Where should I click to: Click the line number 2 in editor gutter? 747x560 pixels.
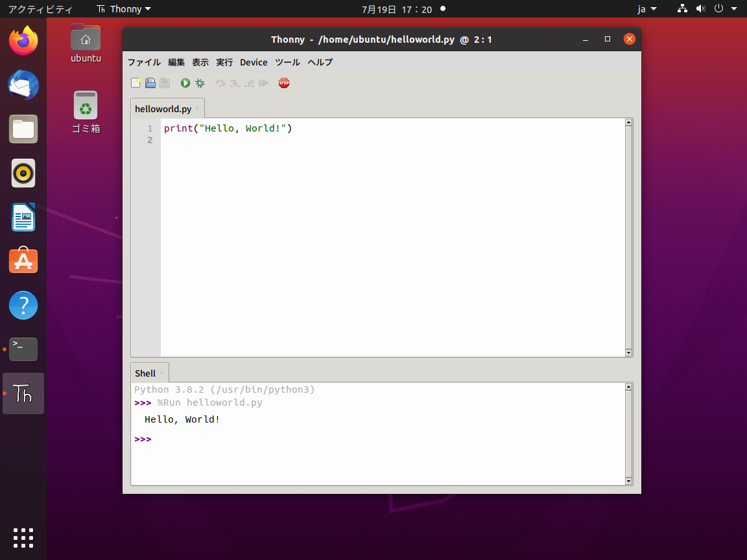[150, 140]
